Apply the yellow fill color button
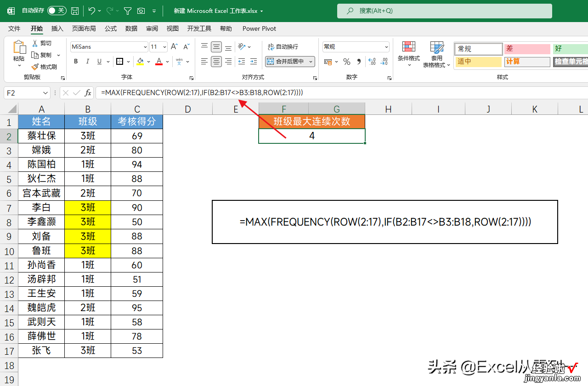Screen dimensions: 588x386 tap(141, 62)
